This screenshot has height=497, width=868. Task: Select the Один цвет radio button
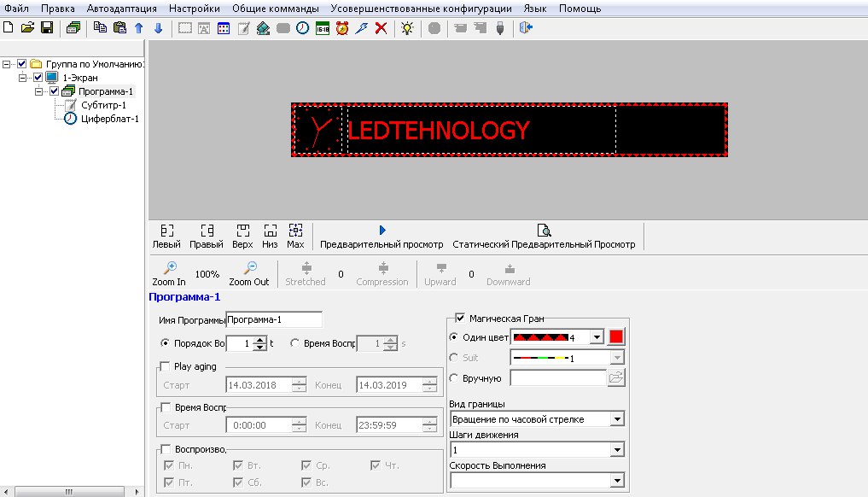coord(454,336)
